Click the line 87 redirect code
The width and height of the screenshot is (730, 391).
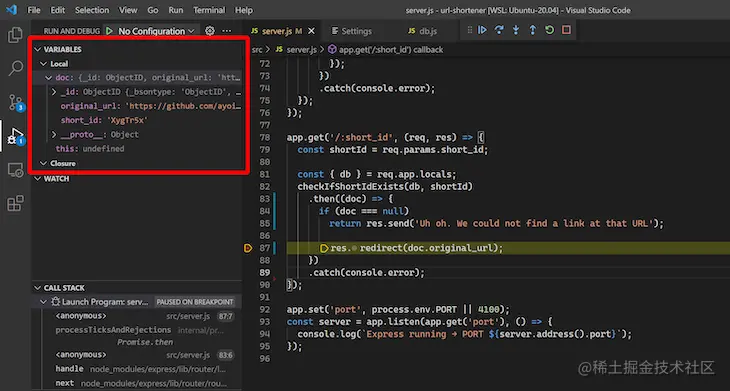click(417, 248)
